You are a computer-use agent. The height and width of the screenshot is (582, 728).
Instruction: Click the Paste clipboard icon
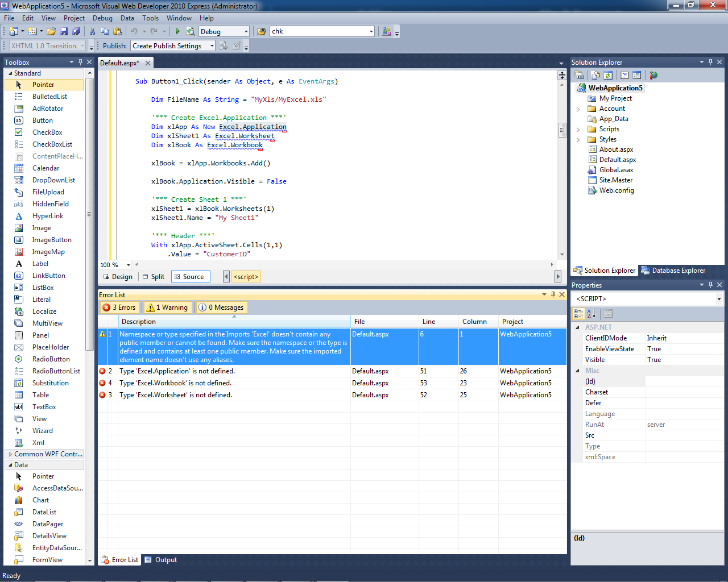(x=118, y=31)
